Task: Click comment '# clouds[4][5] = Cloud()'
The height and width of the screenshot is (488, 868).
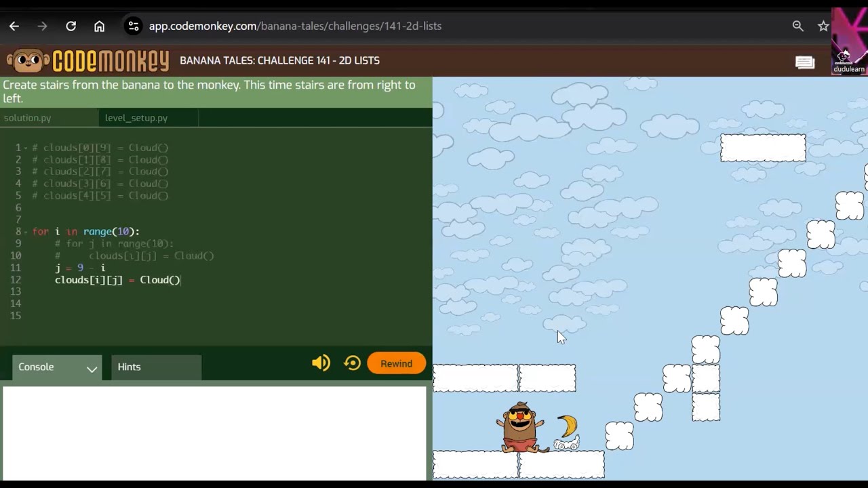Action: (x=100, y=196)
